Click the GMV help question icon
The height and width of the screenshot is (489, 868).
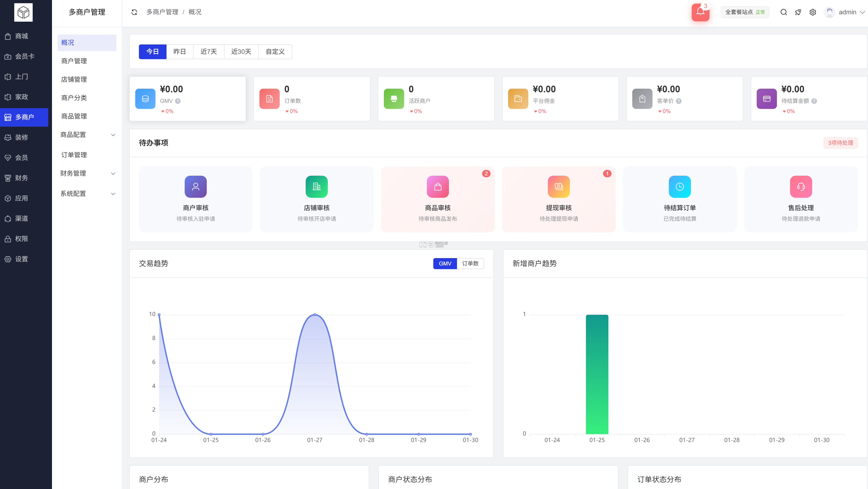178,101
